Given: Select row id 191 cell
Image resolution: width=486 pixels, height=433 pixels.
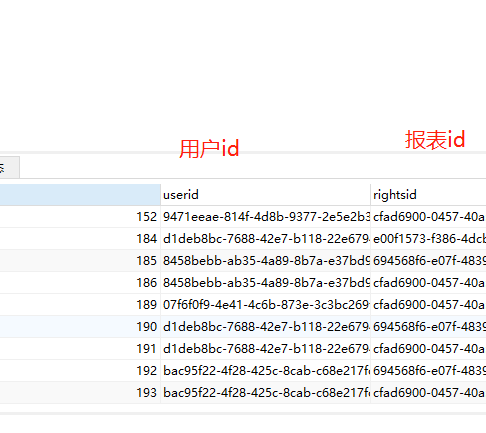Looking at the screenshot, I should pyautogui.click(x=80, y=349).
